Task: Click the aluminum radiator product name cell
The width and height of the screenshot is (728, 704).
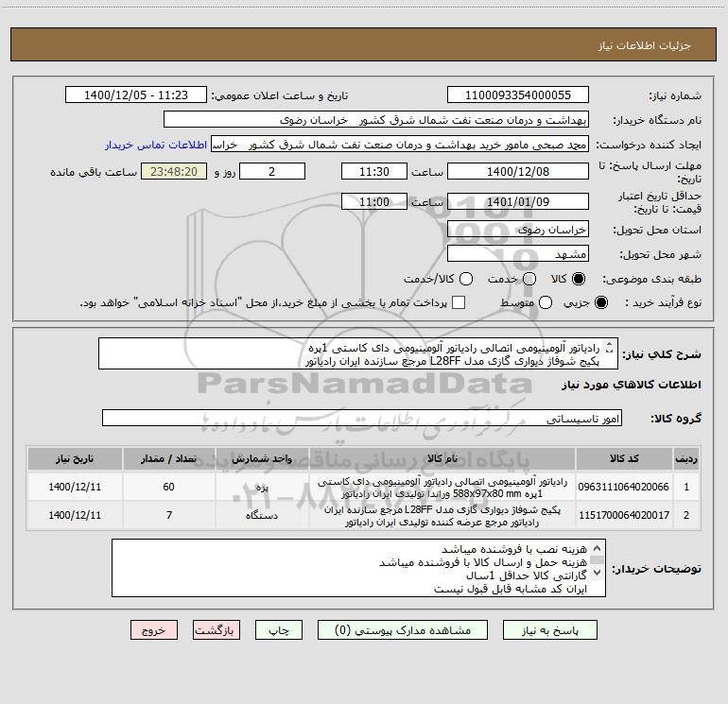Action: (442, 488)
